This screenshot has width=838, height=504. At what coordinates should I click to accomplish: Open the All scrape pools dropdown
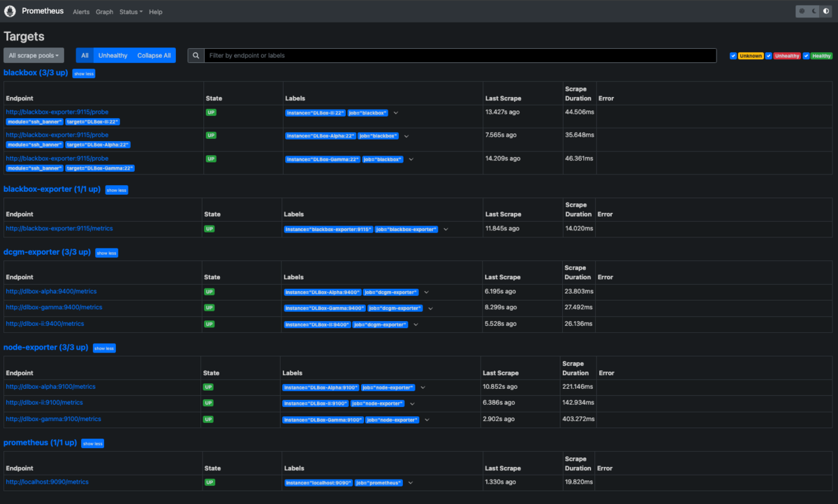[34, 55]
